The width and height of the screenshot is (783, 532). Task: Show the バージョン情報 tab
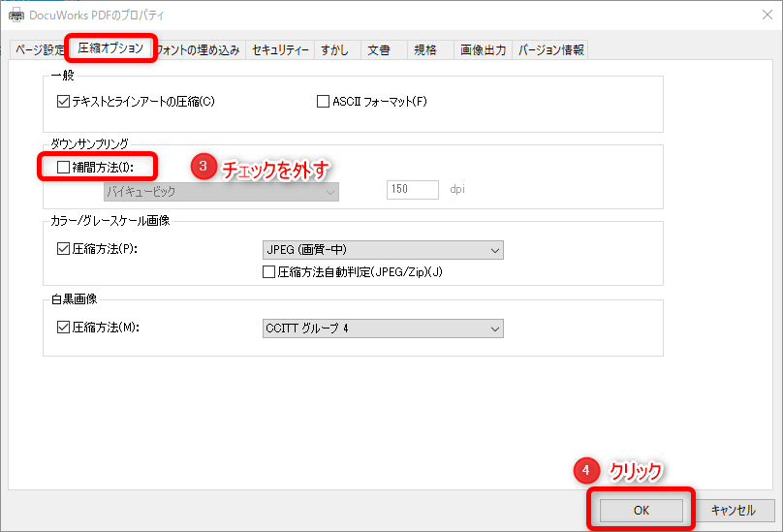[x=550, y=49]
